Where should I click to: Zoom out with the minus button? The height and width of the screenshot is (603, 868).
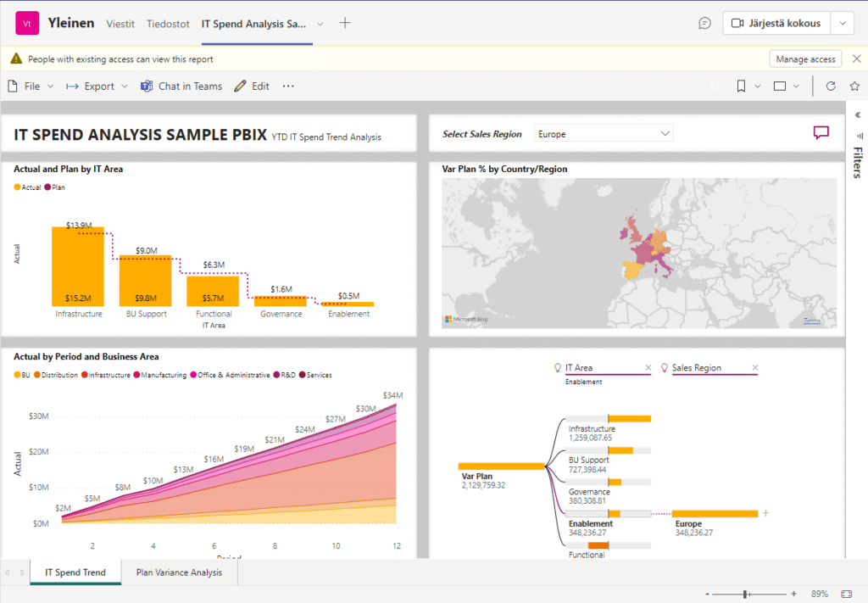coord(707,594)
